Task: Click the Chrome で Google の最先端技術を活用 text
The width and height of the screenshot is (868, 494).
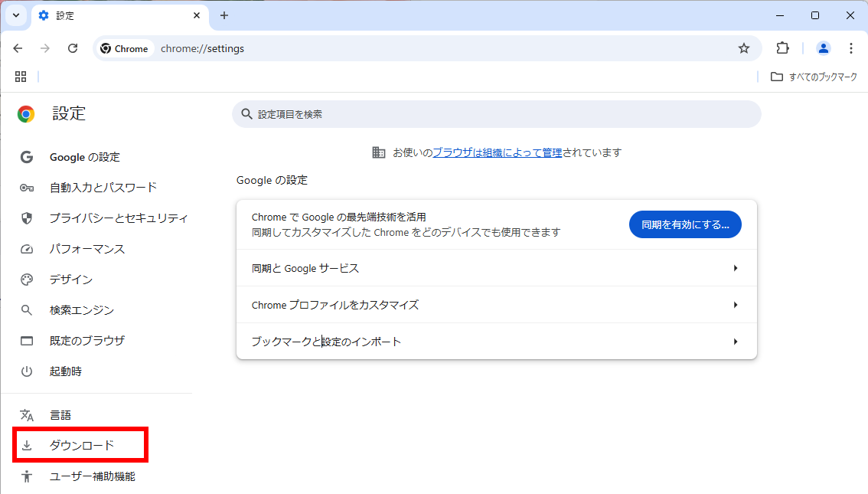Action: point(339,217)
